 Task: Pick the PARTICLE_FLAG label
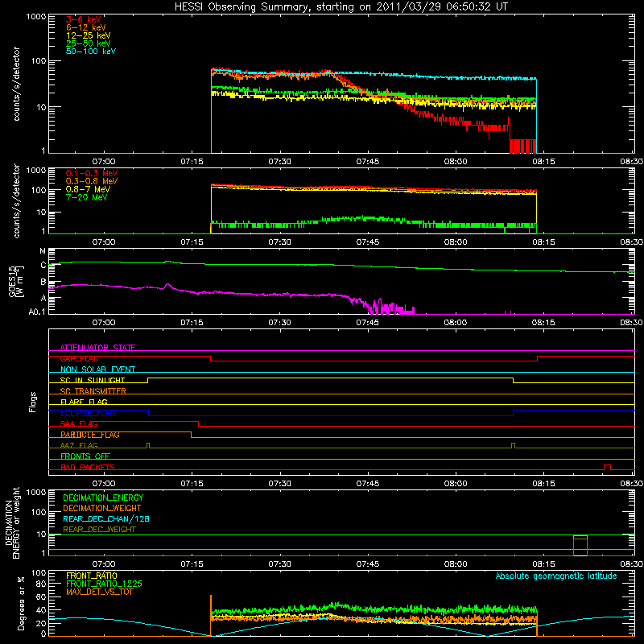pyautogui.click(x=90, y=435)
